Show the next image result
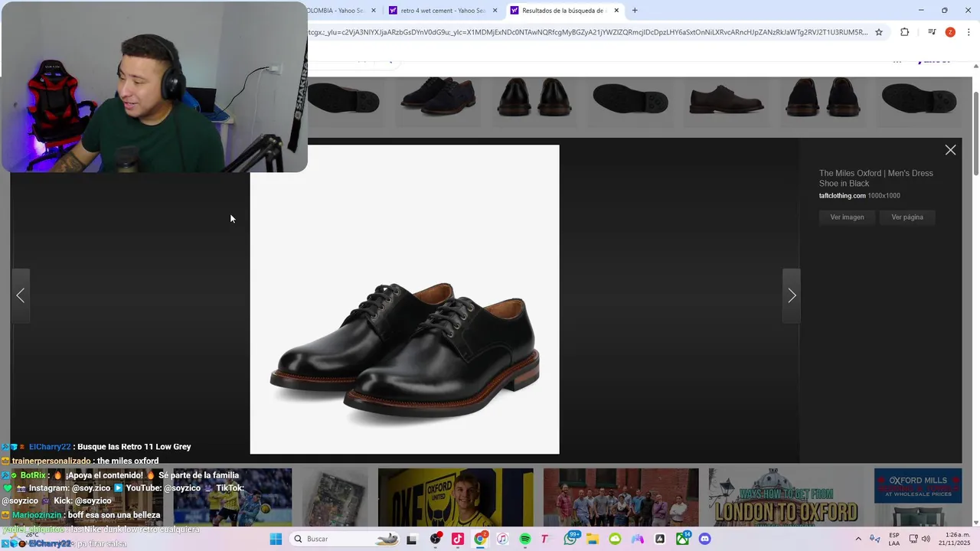Viewport: 980px width, 551px height. pyautogui.click(x=792, y=295)
